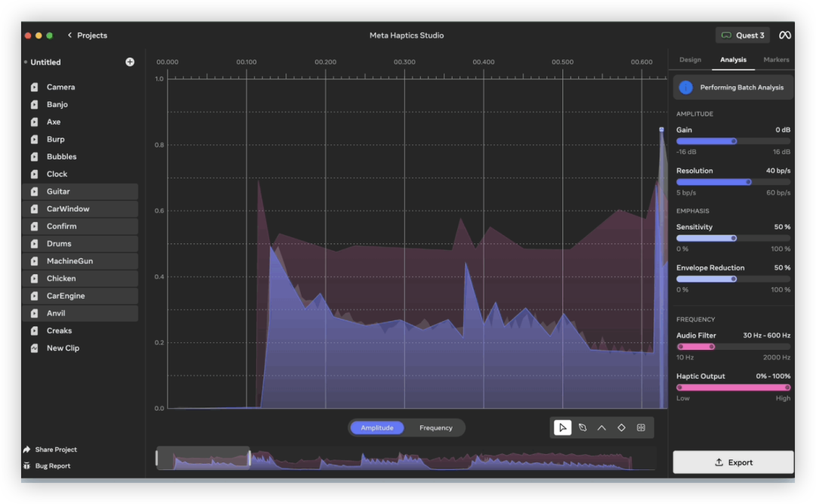Click the Envelope Reduction value 50 %
The image size is (816, 504).
point(782,267)
